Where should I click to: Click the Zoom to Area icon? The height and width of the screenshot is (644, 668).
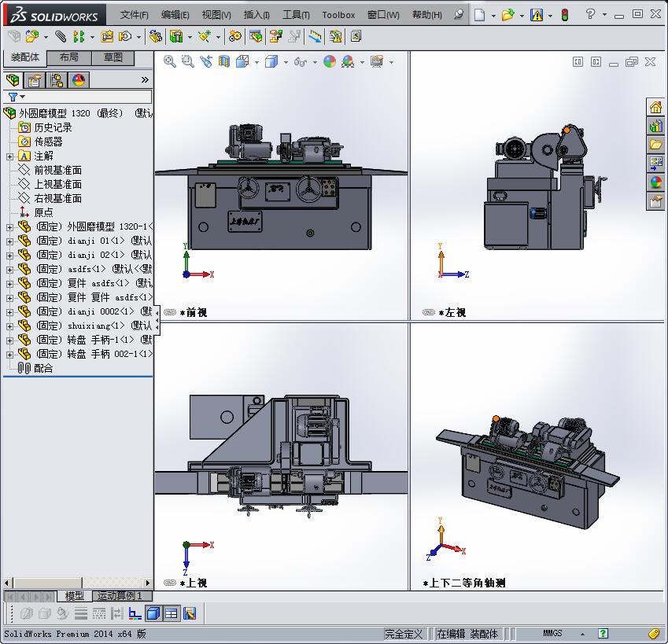[x=187, y=61]
